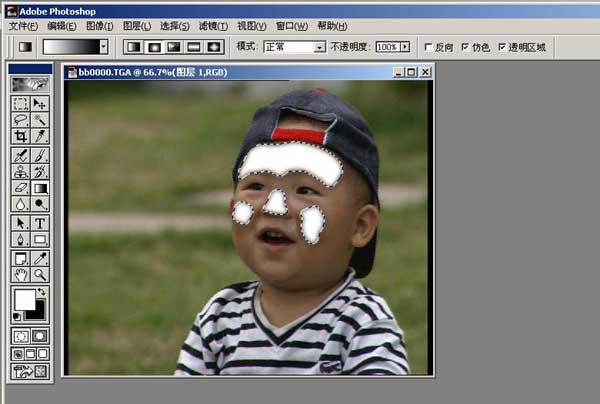Select the Path Component Selection arrow tool

click(x=21, y=223)
